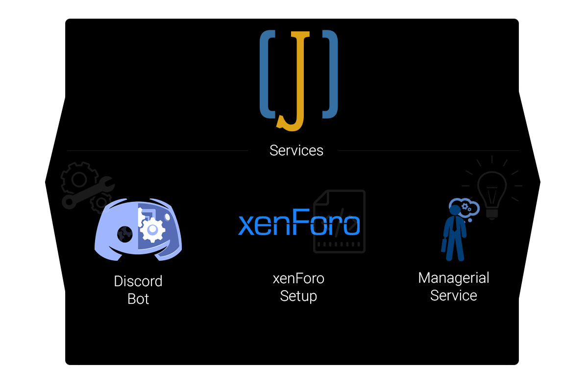Click the briefcase held by businessman
The width and height of the screenshot is (588, 392).
pyautogui.click(x=444, y=245)
